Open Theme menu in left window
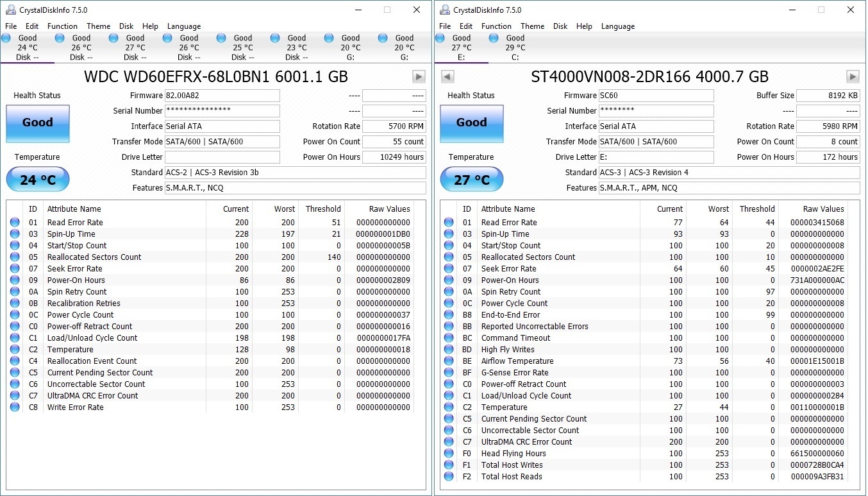This screenshot has height=496, width=868. [x=99, y=26]
